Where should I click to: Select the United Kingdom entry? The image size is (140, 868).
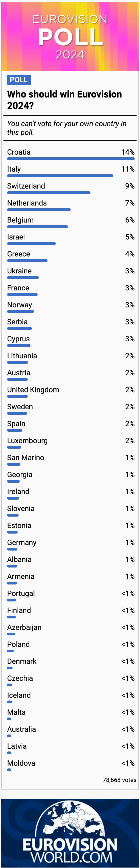(x=33, y=390)
